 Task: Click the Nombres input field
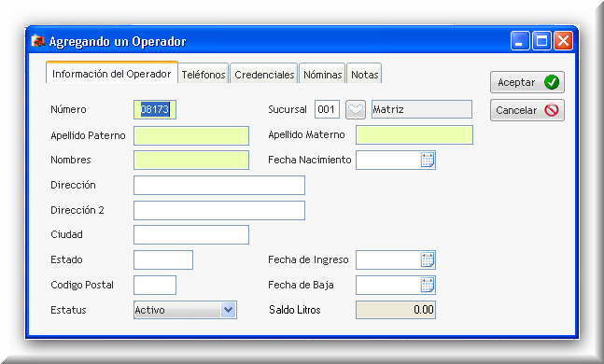191,161
